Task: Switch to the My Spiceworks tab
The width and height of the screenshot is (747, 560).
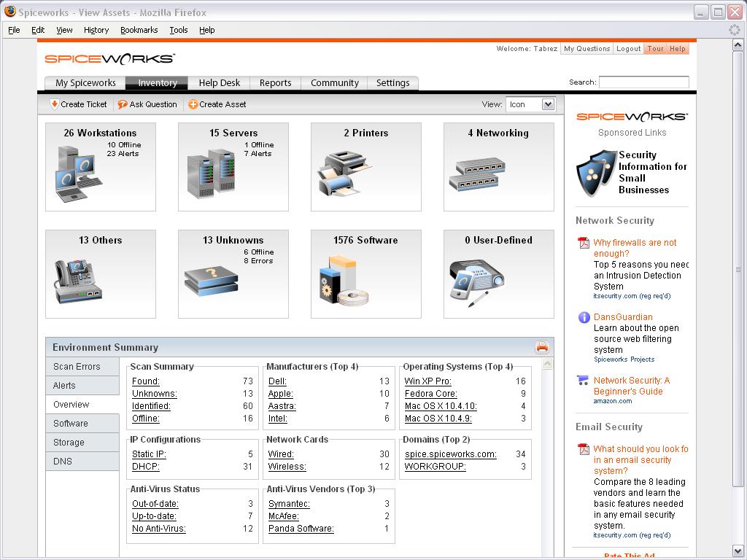Action: 85,83
